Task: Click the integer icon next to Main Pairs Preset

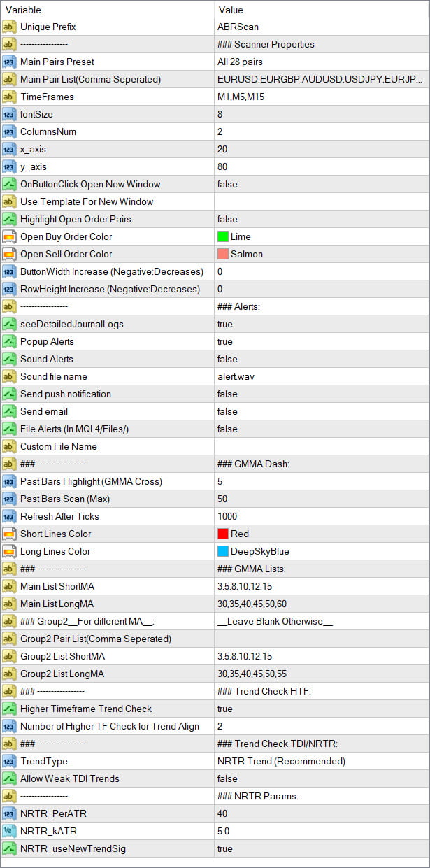Action: pos(9,62)
